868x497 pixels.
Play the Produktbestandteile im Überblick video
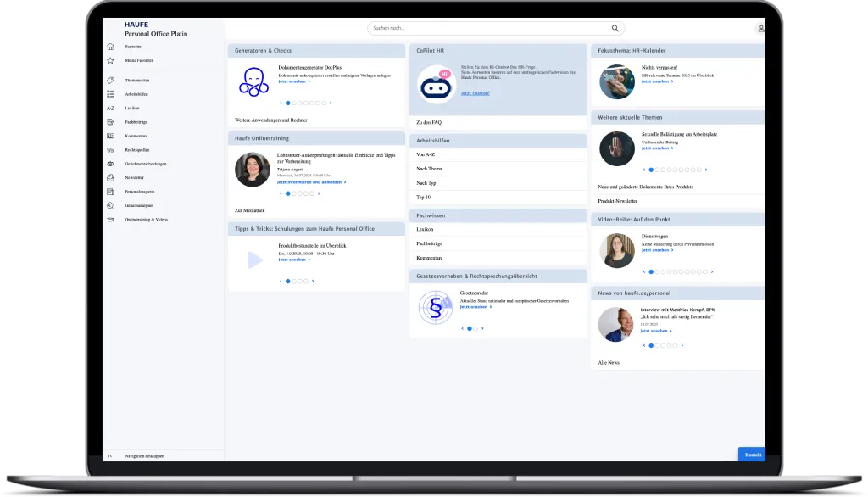254,260
